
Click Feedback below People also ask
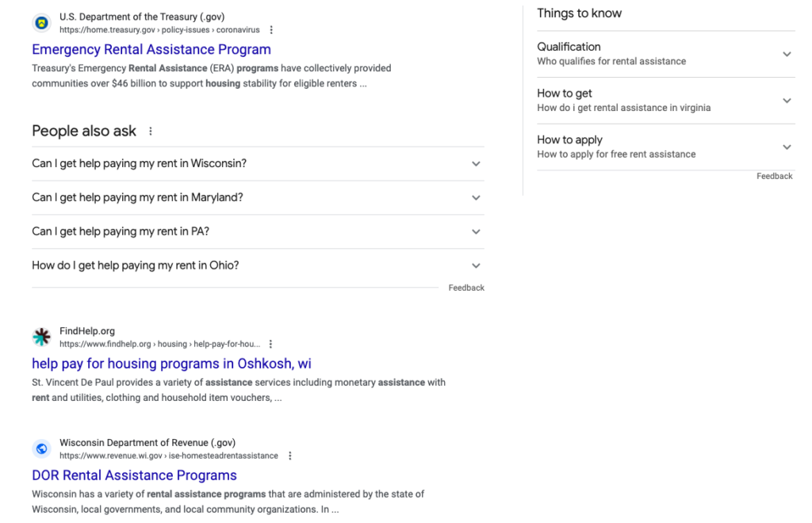click(x=466, y=288)
